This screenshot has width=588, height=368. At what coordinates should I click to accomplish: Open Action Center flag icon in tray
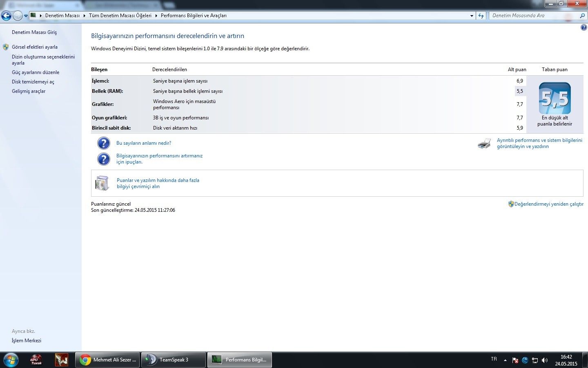[x=515, y=360]
